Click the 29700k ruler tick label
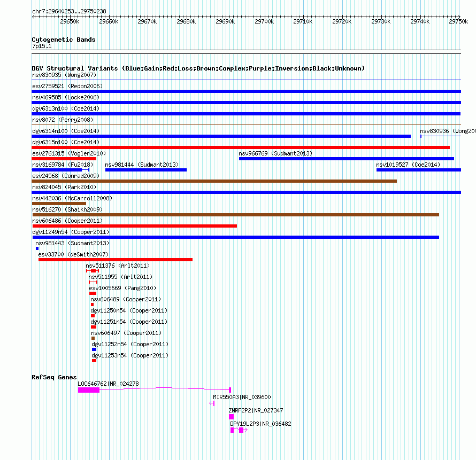The image size is (476, 460). [264, 21]
